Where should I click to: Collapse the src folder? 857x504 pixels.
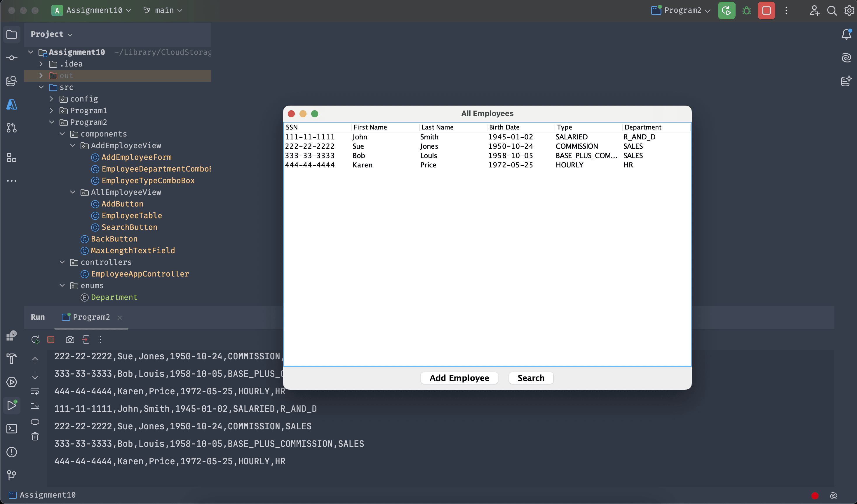[x=41, y=87]
